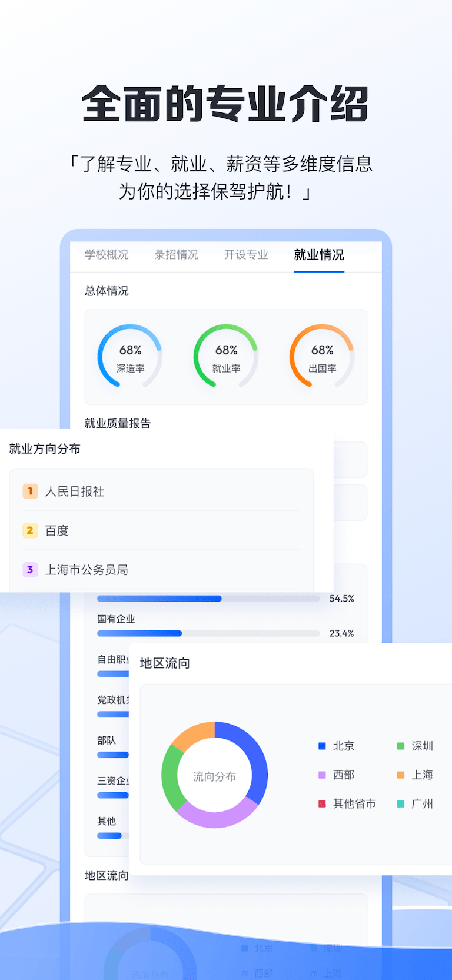
Task: Click the blue 深造率 ring gauge
Action: point(130,356)
